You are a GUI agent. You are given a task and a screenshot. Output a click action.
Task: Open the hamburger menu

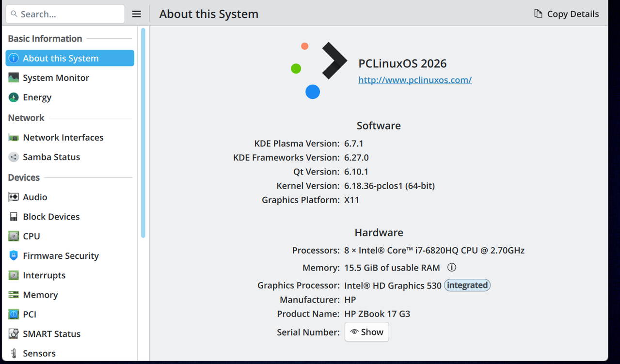(x=137, y=14)
